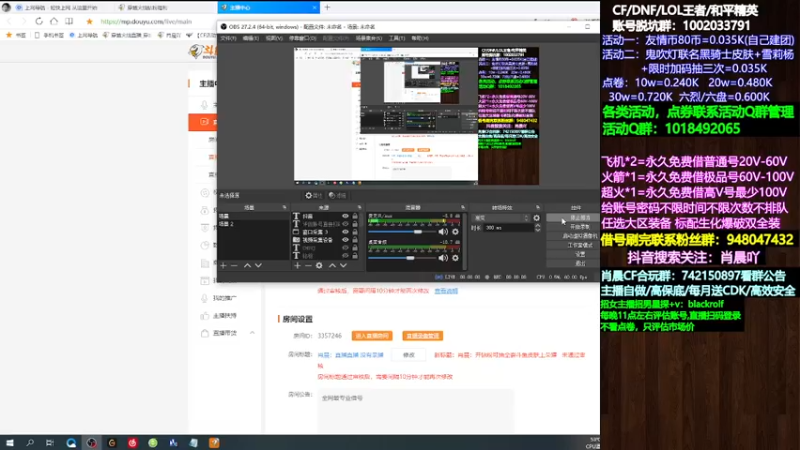Toggle lock of 窗口采集 3 source

[x=355, y=232]
